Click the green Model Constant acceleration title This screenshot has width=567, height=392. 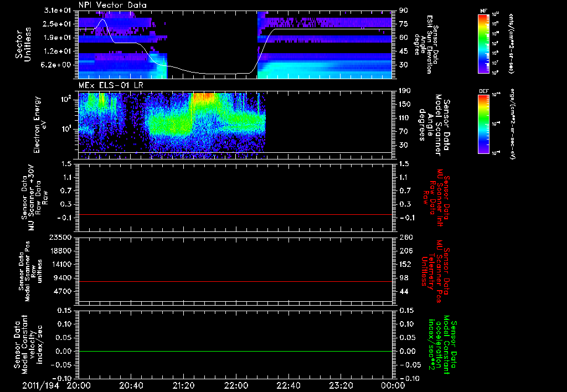[x=442, y=345]
